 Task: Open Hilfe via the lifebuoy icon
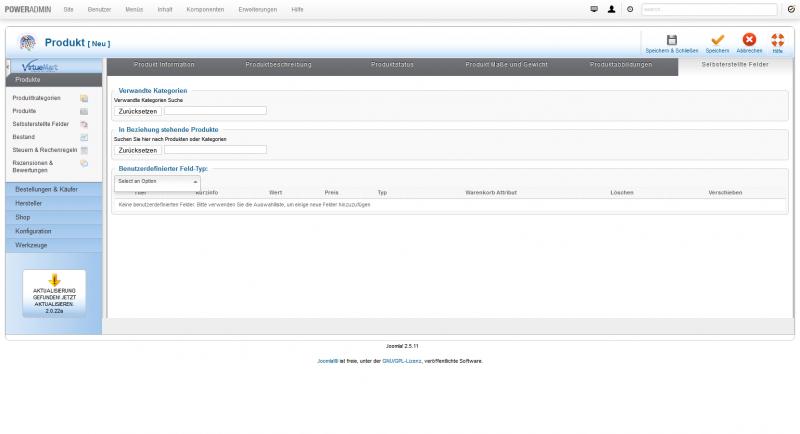point(777,40)
